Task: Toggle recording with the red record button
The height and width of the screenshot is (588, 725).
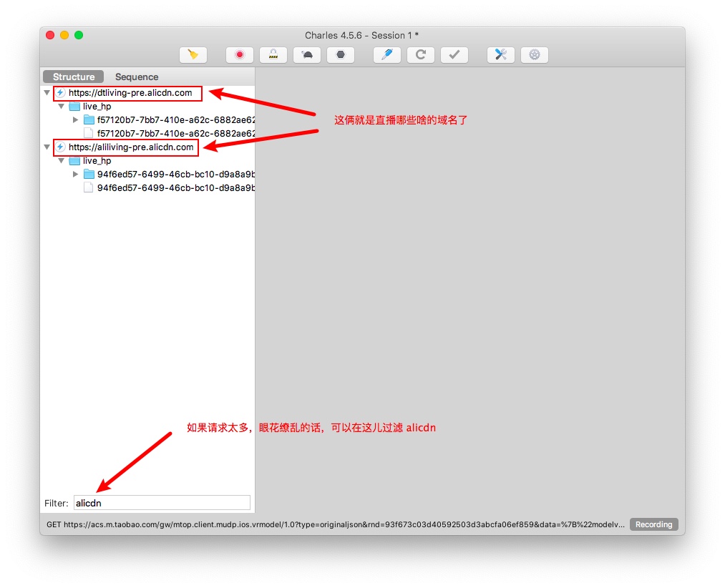Action: coord(240,54)
